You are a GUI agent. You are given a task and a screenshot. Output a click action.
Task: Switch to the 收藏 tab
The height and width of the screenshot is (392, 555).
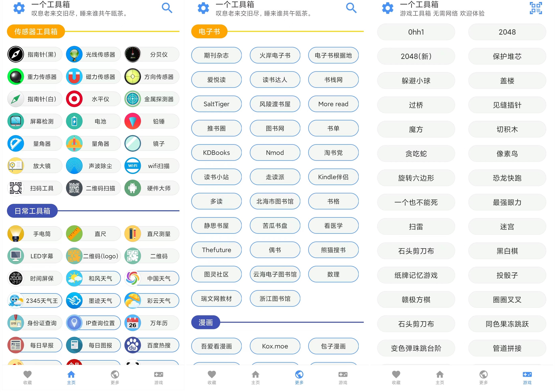27,377
